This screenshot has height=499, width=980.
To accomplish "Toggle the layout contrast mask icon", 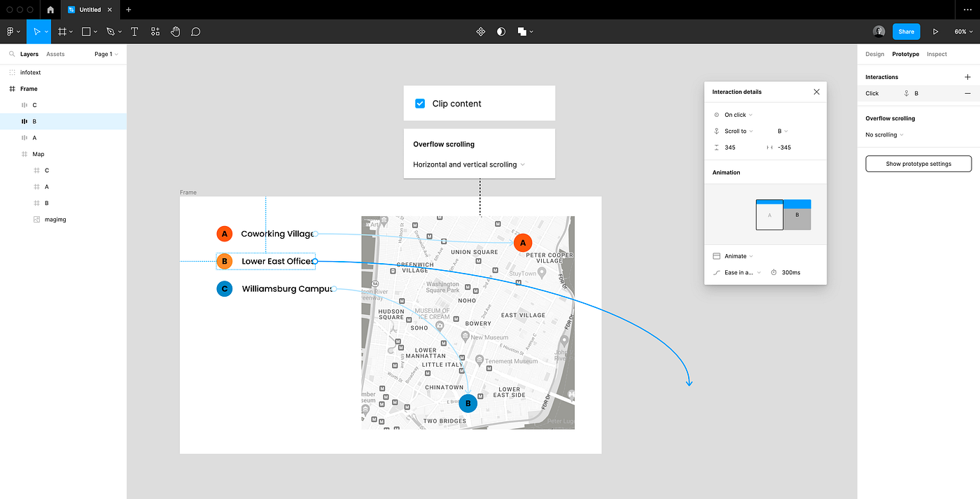I will [x=501, y=31].
